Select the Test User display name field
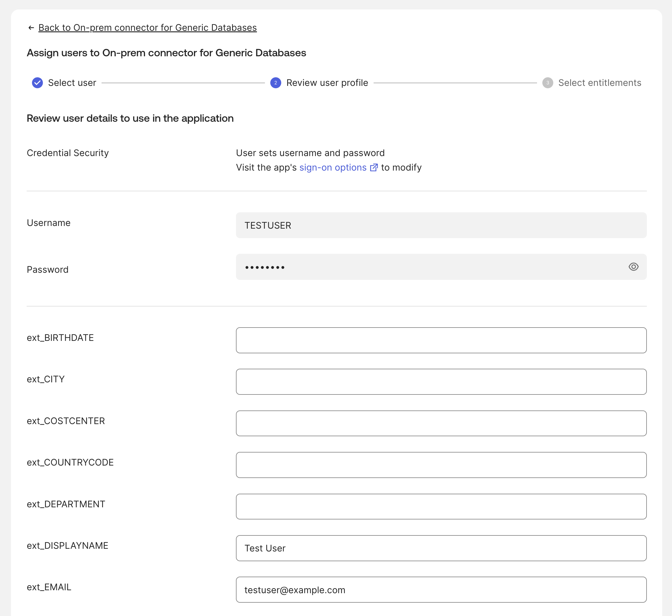Viewport: 672px width, 616px height. [441, 548]
